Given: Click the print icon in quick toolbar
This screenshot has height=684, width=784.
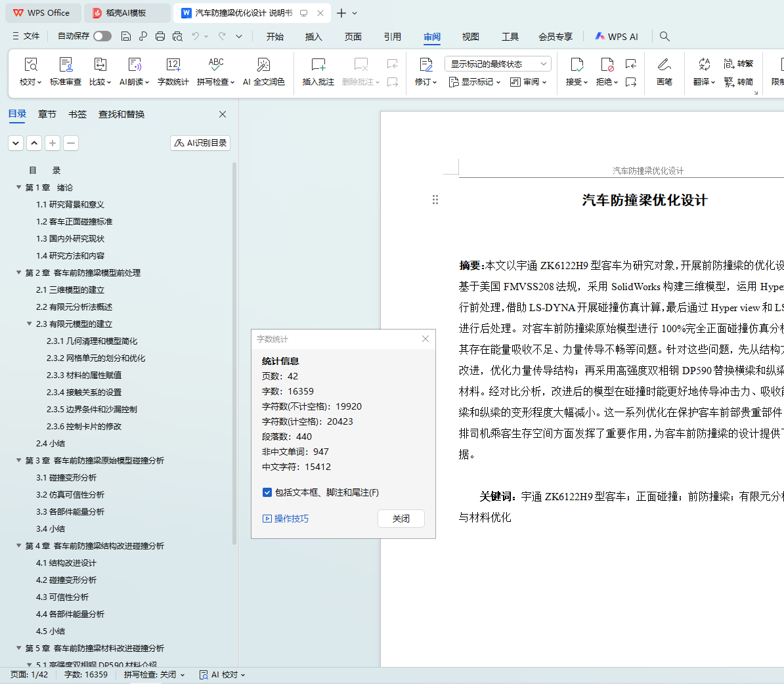Looking at the screenshot, I should click(160, 37).
